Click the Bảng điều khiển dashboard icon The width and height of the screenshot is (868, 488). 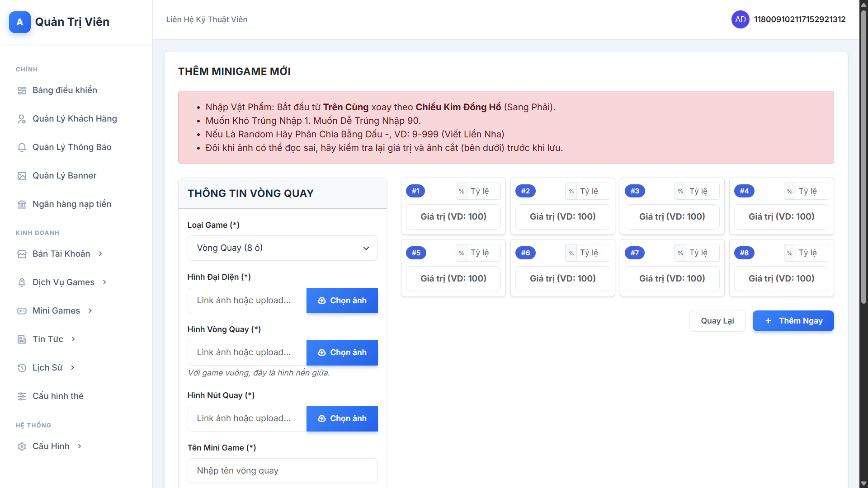[22, 90]
